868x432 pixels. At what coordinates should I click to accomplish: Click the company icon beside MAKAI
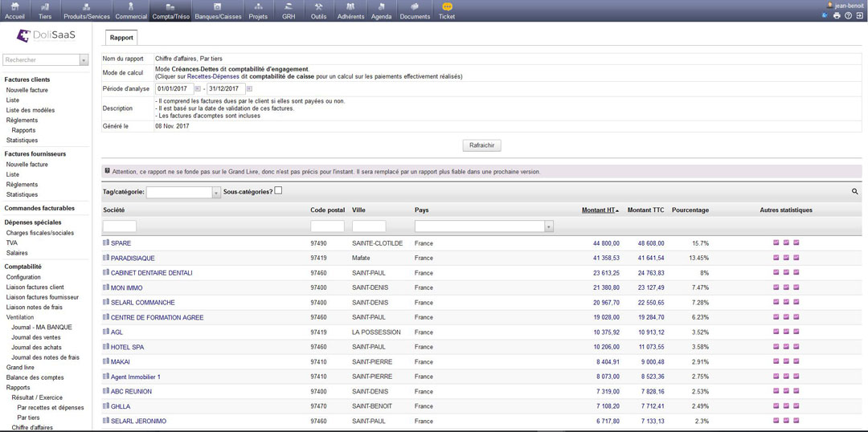(106, 361)
